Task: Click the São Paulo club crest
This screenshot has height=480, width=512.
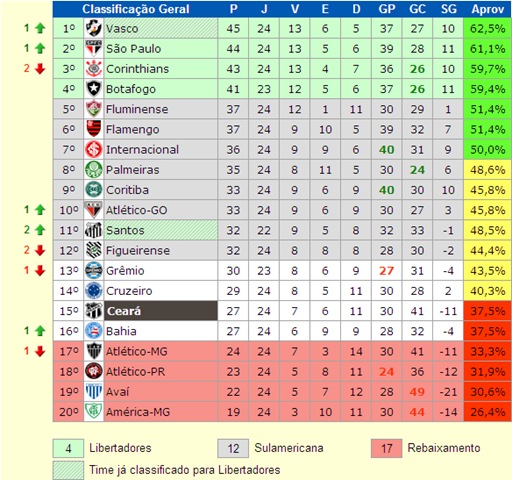Action: point(94,49)
